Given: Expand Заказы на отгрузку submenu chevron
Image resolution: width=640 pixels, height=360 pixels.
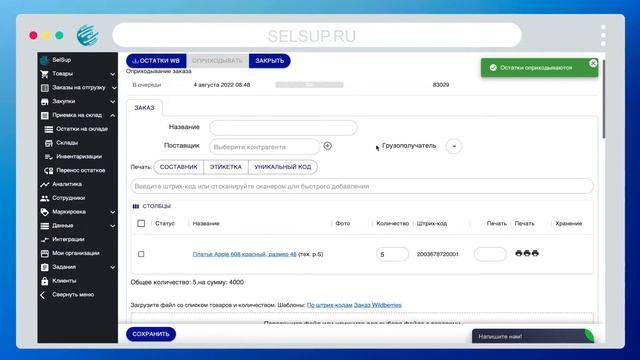Looking at the screenshot, I should (x=114, y=88).
